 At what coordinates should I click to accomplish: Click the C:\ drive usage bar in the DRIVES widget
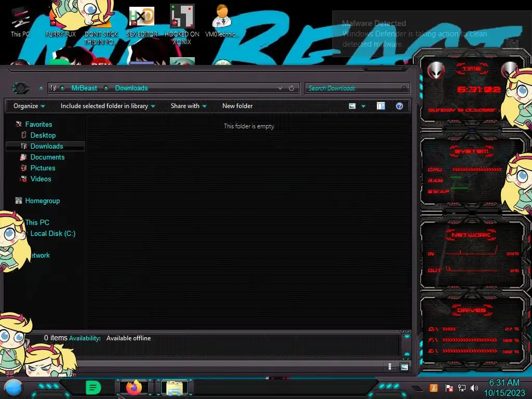pyautogui.click(x=449, y=329)
